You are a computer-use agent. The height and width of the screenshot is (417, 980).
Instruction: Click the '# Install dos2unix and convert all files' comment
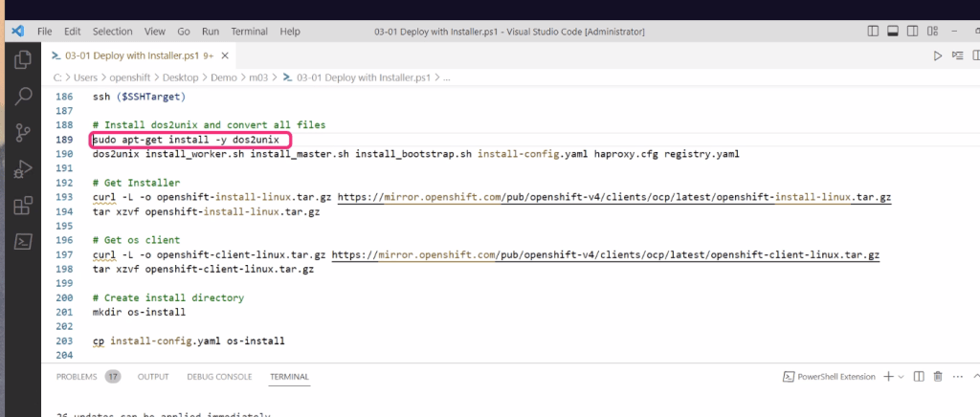209,125
